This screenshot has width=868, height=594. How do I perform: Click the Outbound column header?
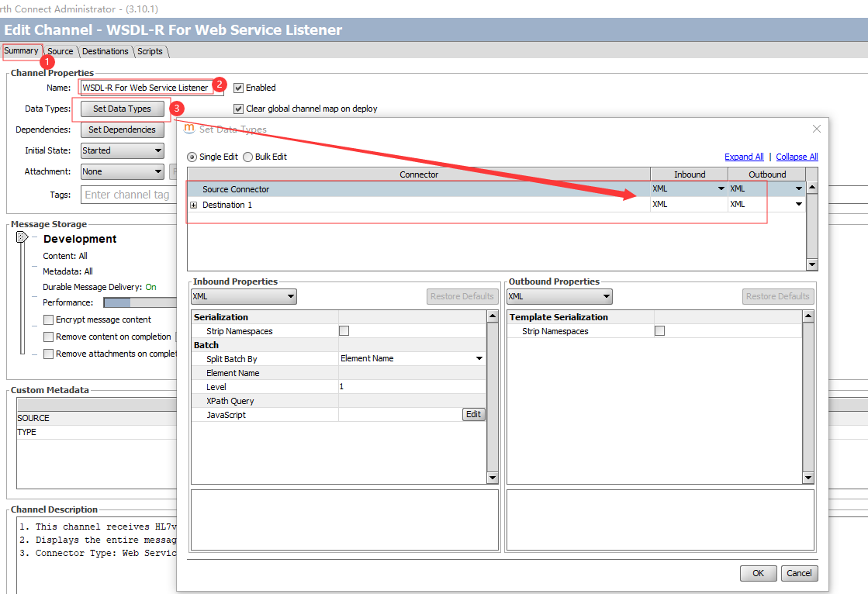[767, 174]
